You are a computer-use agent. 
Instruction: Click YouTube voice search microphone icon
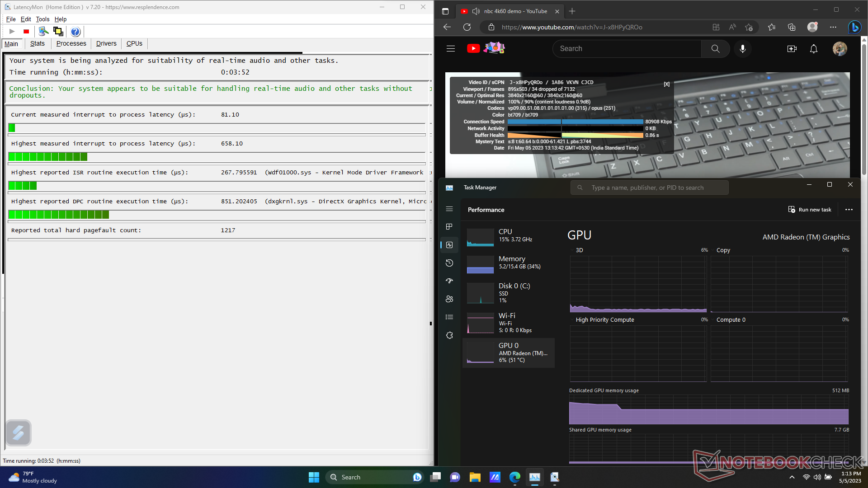coord(742,49)
